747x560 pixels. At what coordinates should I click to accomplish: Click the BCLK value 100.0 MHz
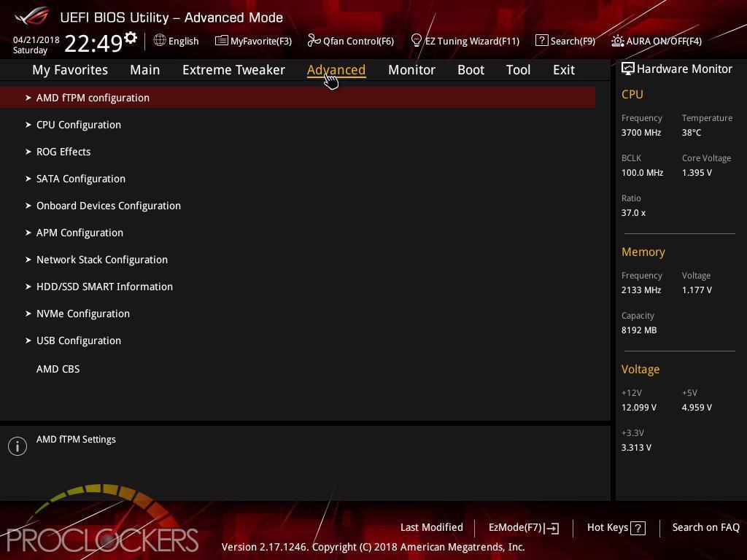[642, 172]
